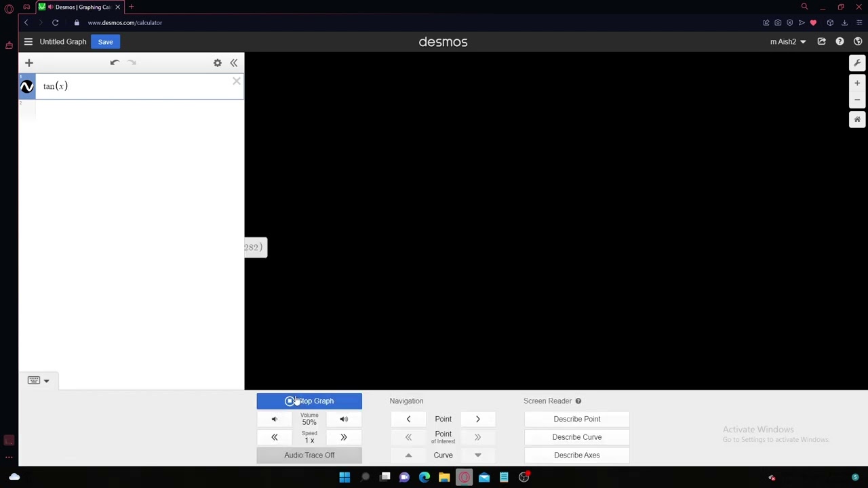Open the Desmos hamburger menu
Image resolution: width=868 pixels, height=488 pixels.
point(28,42)
